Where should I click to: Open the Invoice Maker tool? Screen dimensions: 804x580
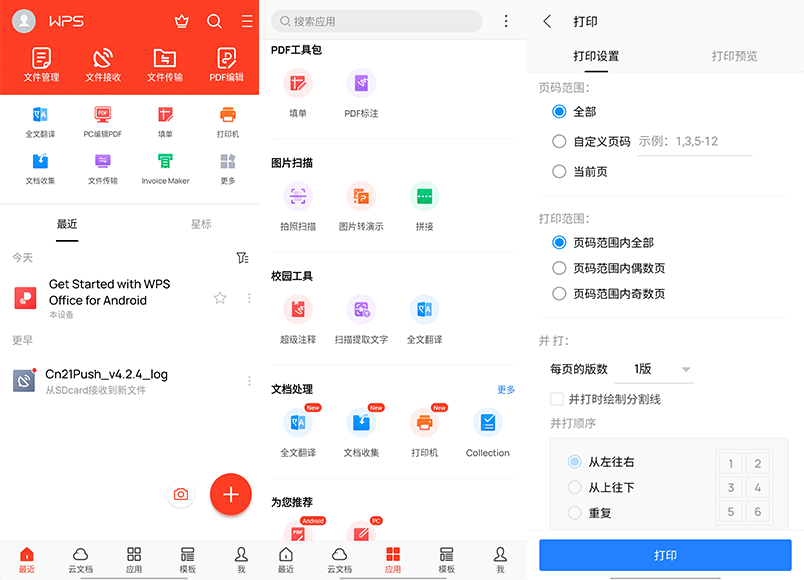[165, 168]
